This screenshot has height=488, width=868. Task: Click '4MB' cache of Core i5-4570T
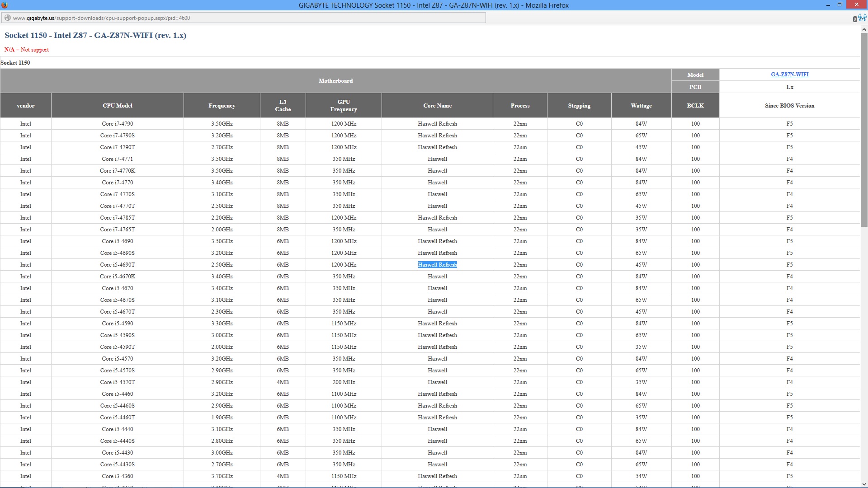[283, 382]
